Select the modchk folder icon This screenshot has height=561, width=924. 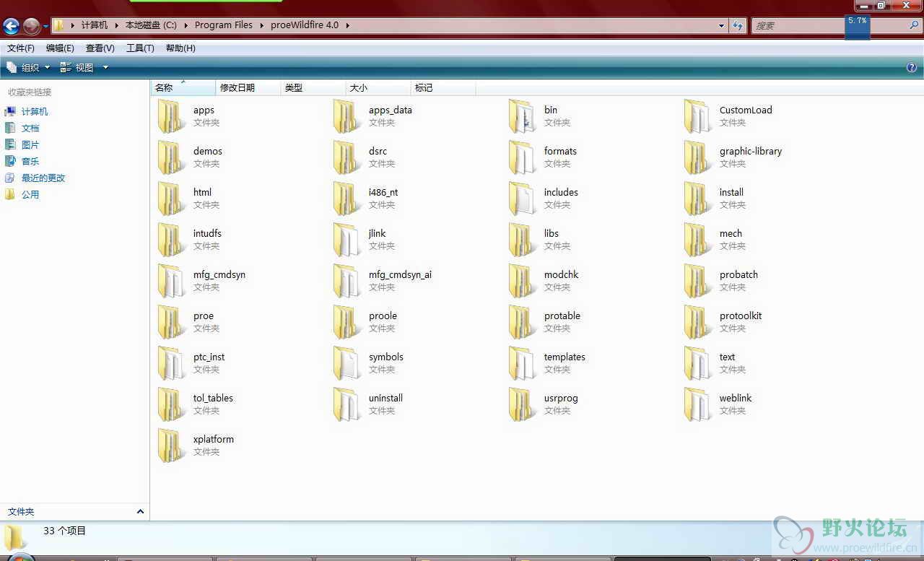522,281
